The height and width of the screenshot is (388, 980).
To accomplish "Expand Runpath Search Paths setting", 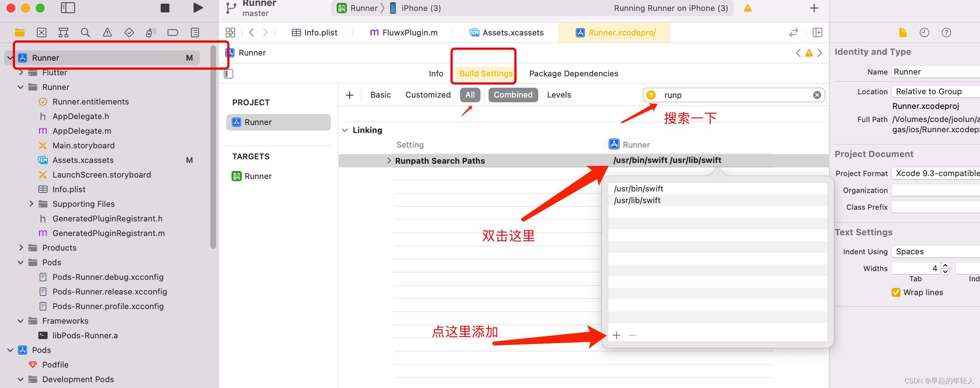I will pos(389,161).
